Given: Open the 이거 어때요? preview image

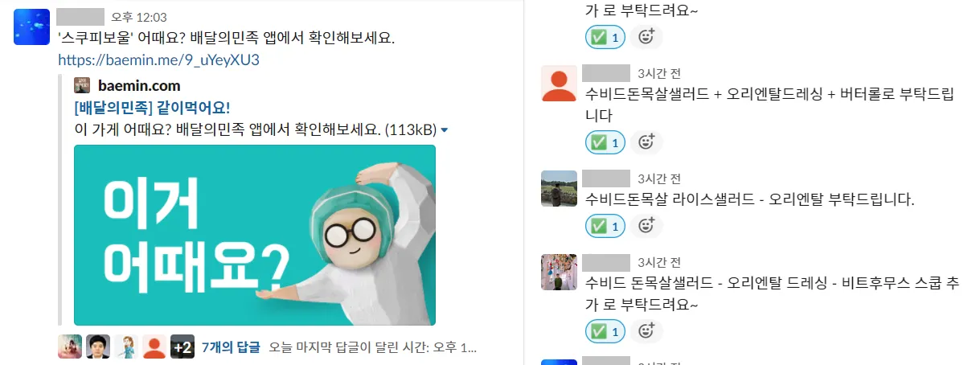Looking at the screenshot, I should (x=255, y=235).
